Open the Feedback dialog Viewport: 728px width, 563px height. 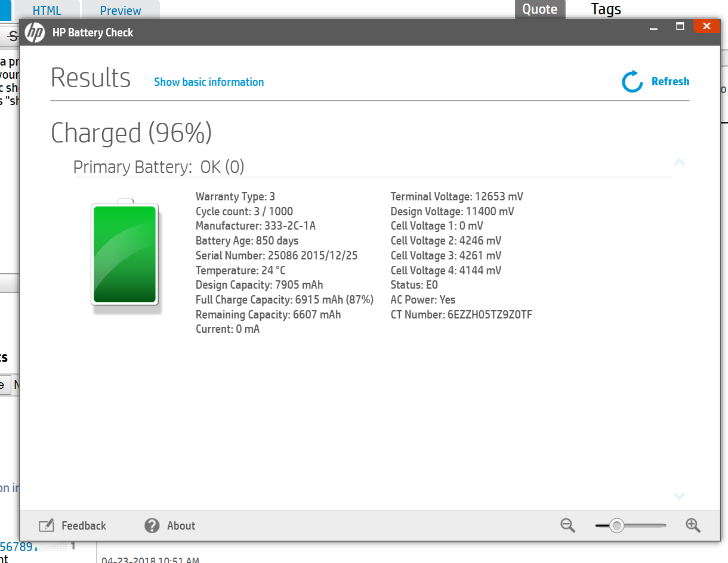pos(83,525)
